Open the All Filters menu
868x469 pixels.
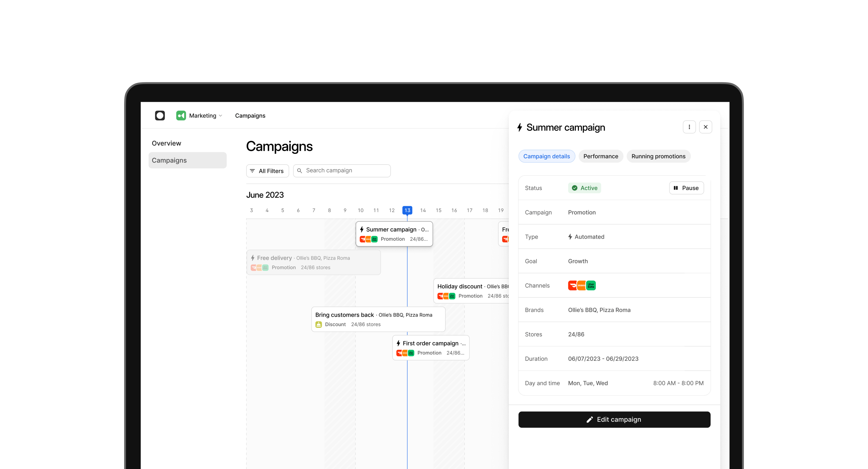(267, 171)
